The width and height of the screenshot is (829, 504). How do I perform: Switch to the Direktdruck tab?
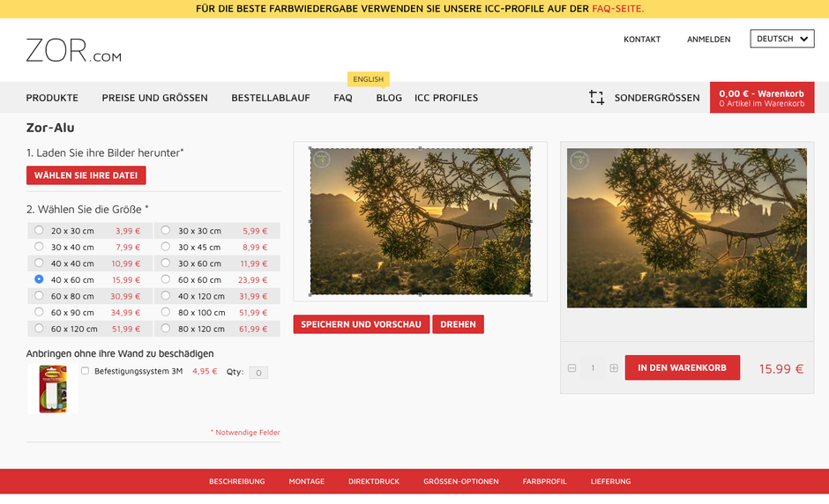pyautogui.click(x=374, y=481)
